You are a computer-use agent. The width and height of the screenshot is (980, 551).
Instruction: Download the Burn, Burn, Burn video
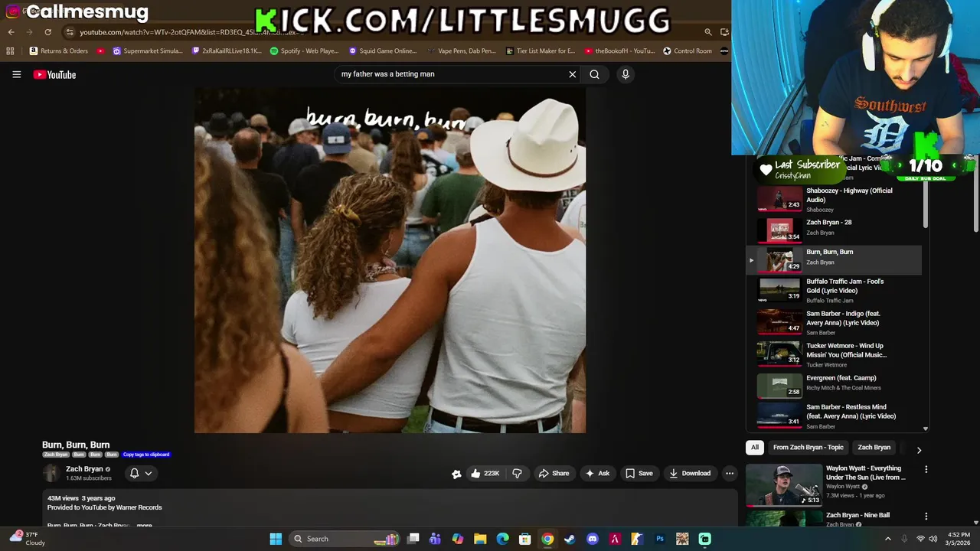689,473
